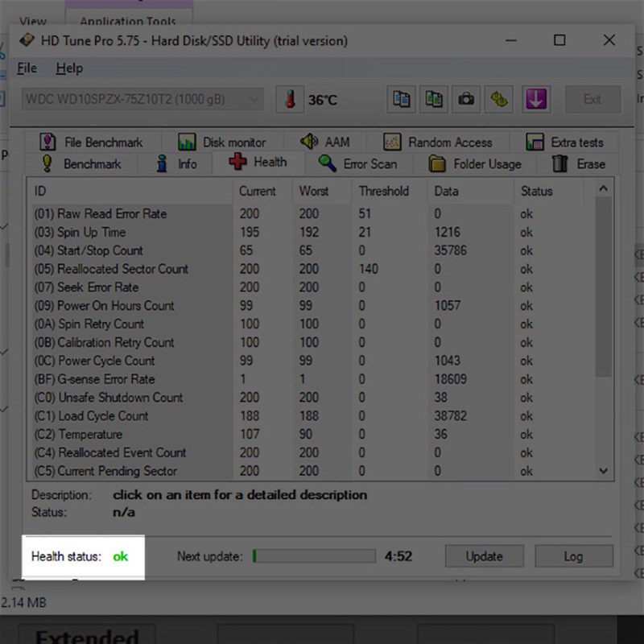
Task: Switch to the Benchmark tab
Action: [x=82, y=164]
